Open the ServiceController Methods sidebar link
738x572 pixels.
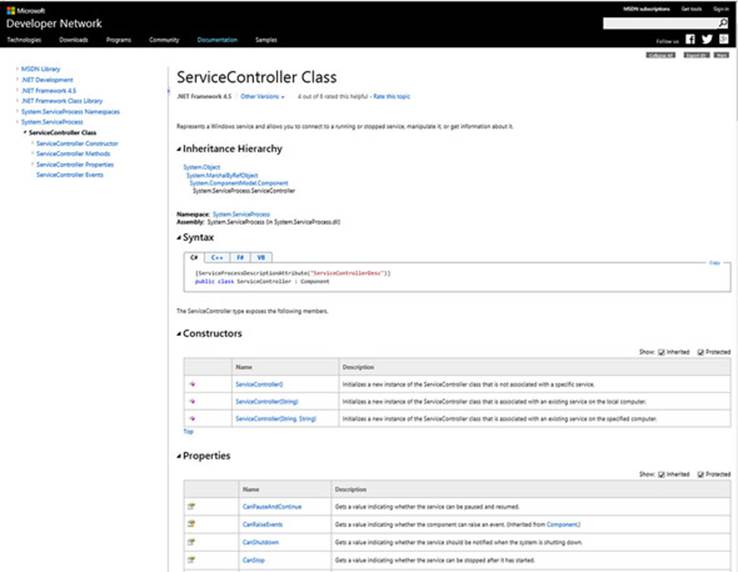[73, 154]
